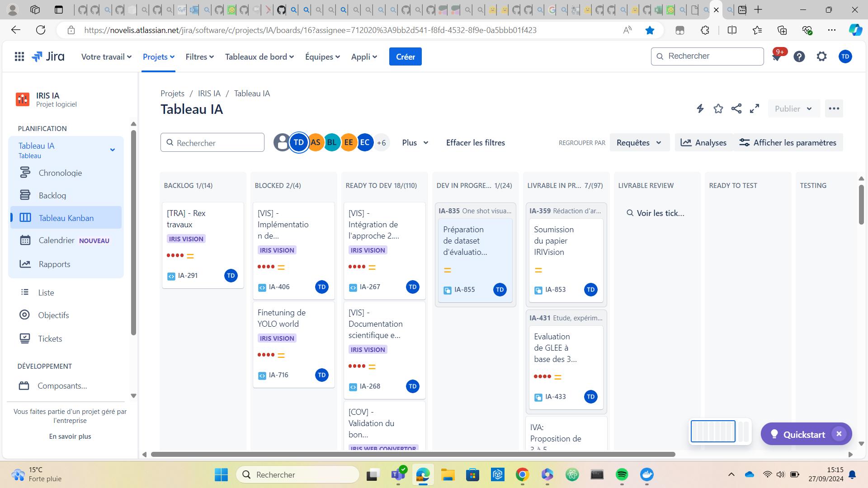Expand Équipes menu
The image size is (868, 488).
pos(322,56)
